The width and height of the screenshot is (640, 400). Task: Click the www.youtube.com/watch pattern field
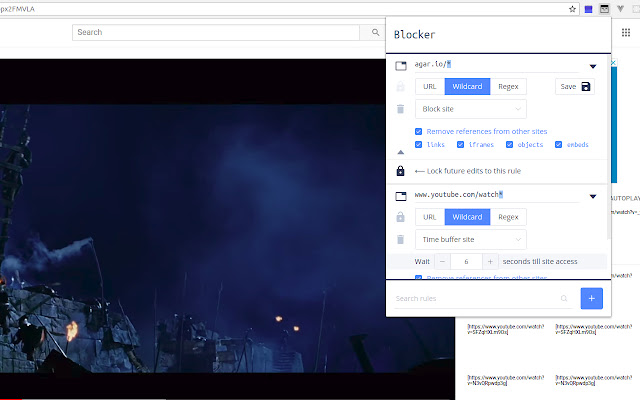[x=497, y=195]
